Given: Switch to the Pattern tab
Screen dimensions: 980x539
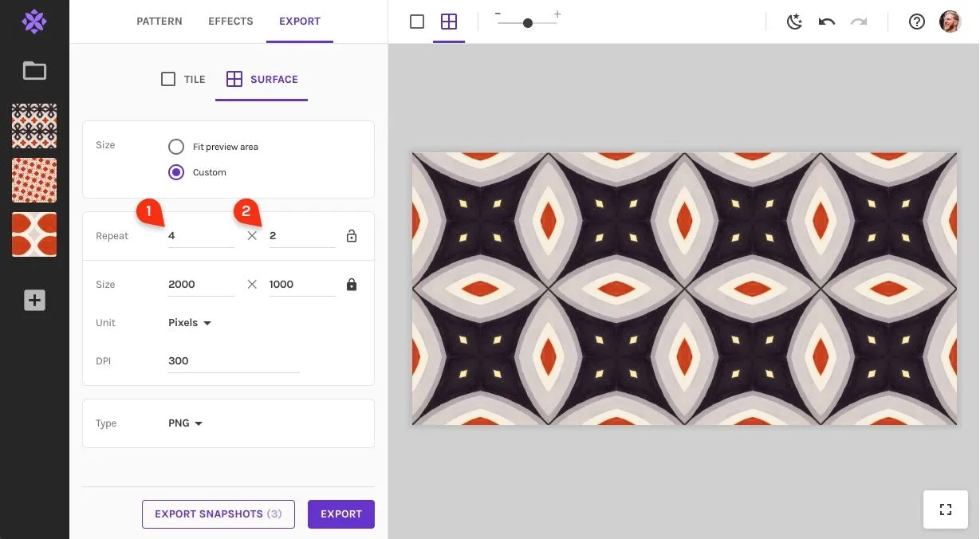Looking at the screenshot, I should 159,22.
